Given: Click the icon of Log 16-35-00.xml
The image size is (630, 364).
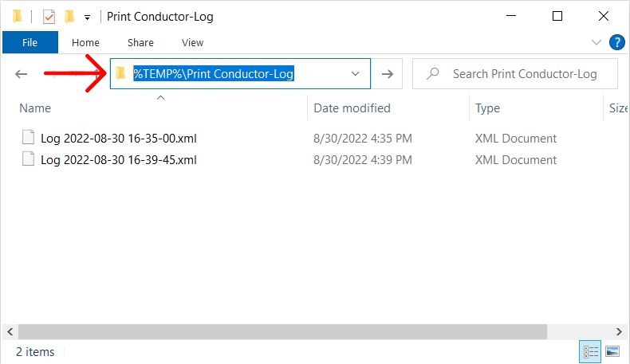Looking at the screenshot, I should (28, 137).
